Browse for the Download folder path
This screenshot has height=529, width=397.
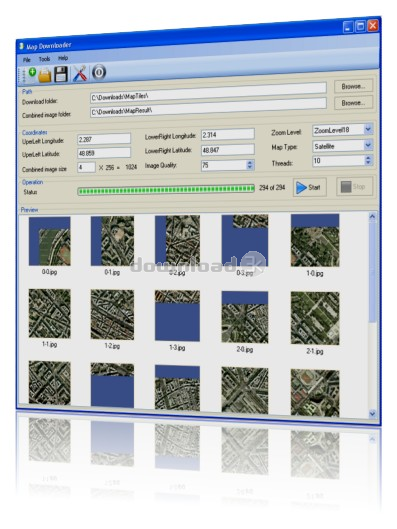coord(353,86)
